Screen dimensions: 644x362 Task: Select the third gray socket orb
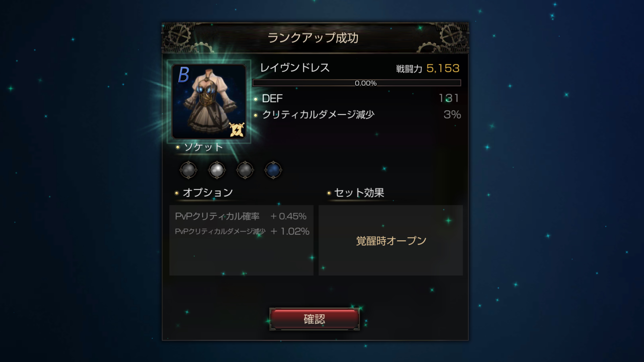point(245,170)
